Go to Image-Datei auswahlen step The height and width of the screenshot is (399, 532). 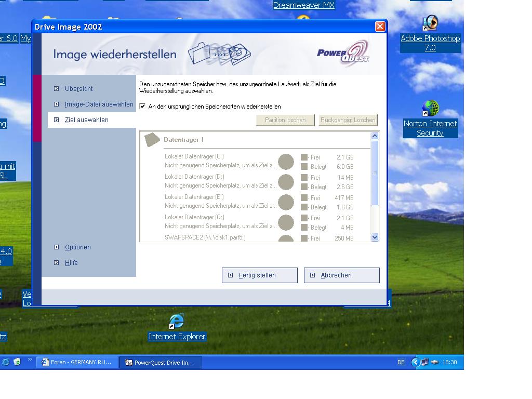point(99,104)
